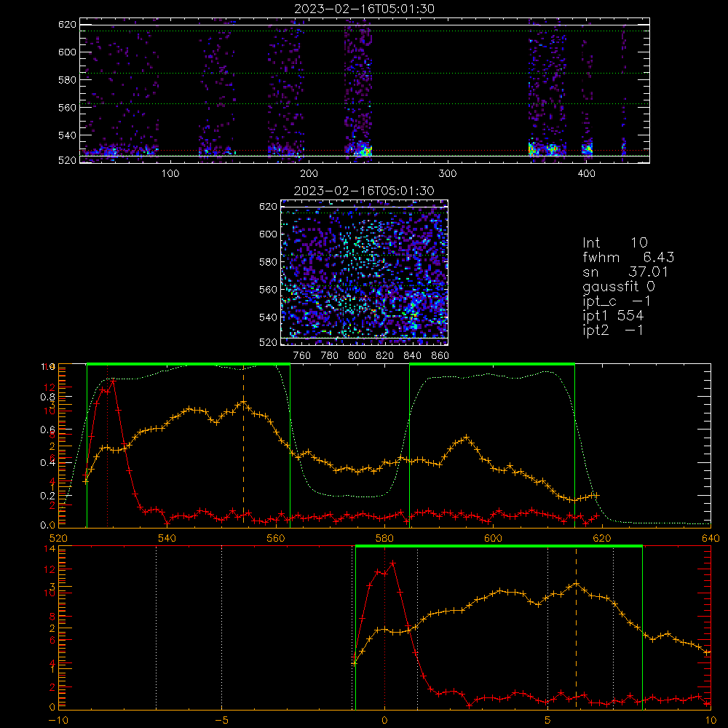Click x-axis label 10 of the bottom plot

711,721
